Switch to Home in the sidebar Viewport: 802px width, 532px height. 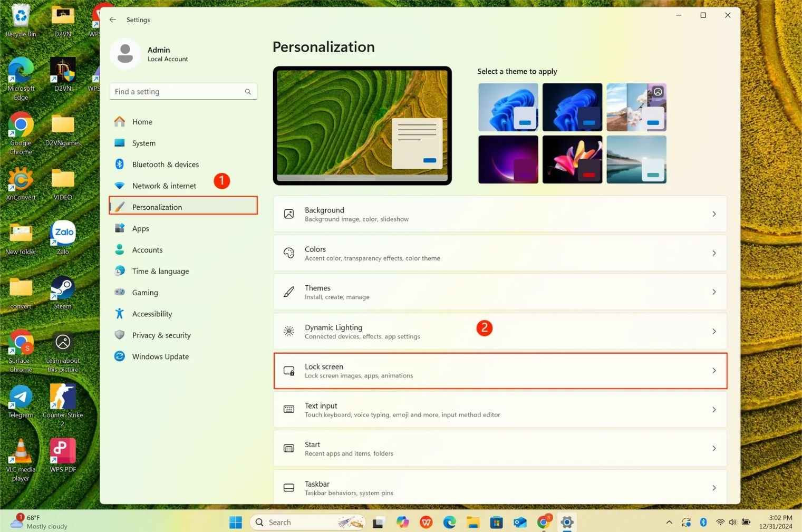(x=142, y=121)
